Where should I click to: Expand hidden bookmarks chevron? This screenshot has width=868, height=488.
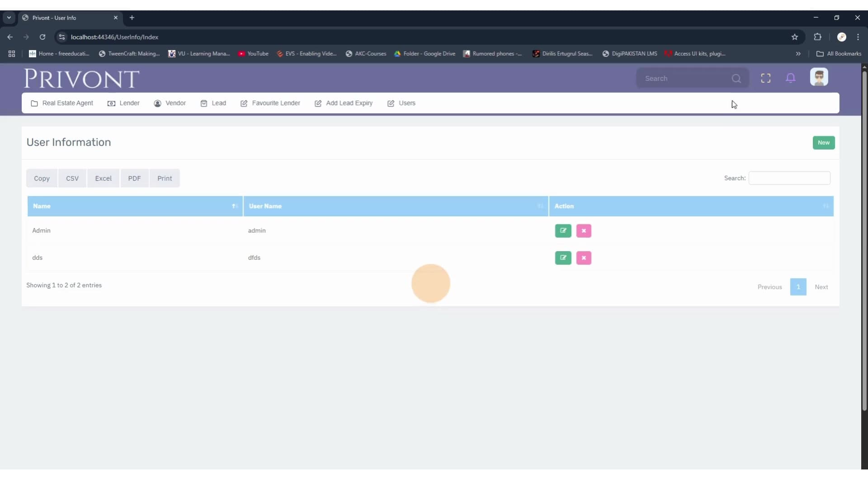point(798,54)
